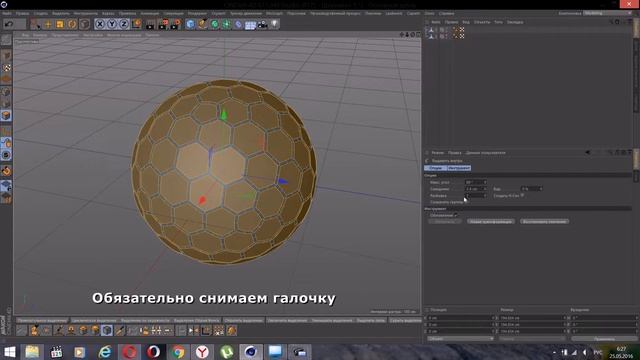Toggle the Z axis lock
This screenshot has width=640, height=360.
click(x=124, y=24)
